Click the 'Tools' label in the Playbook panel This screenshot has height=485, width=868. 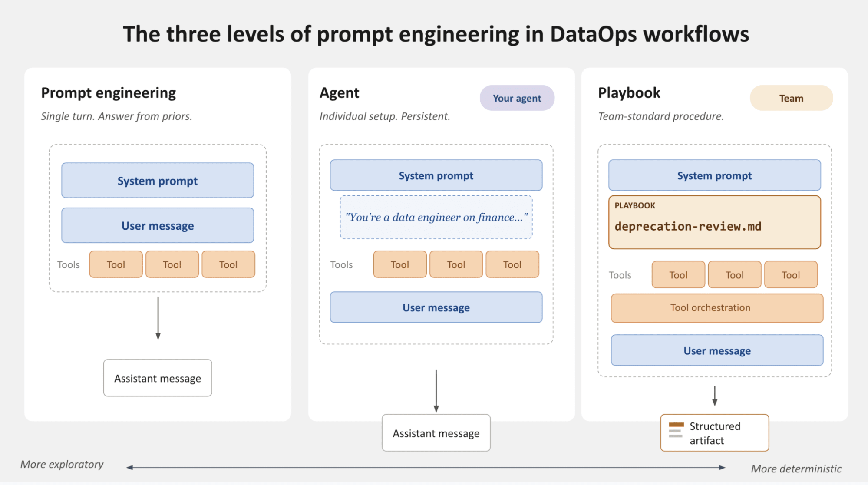tap(620, 275)
